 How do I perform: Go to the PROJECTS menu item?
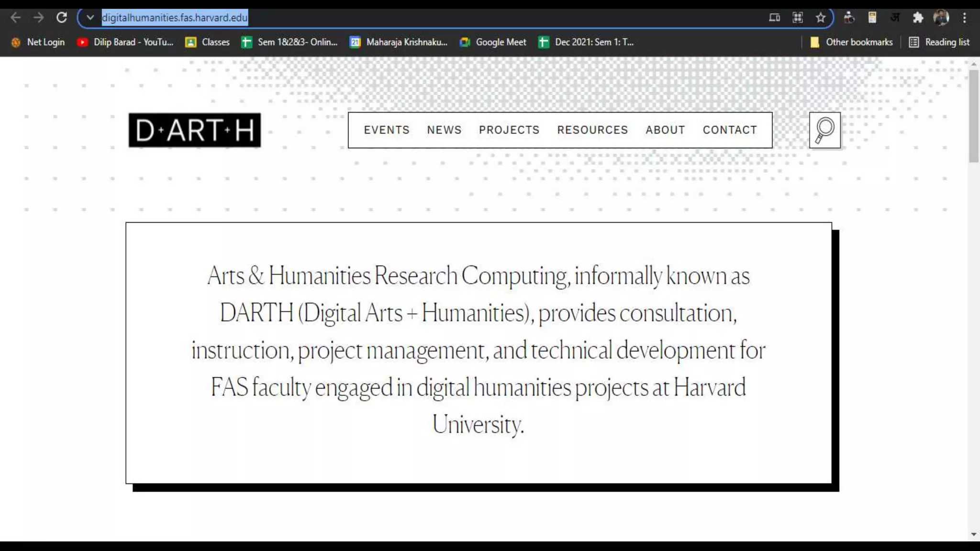coord(509,130)
